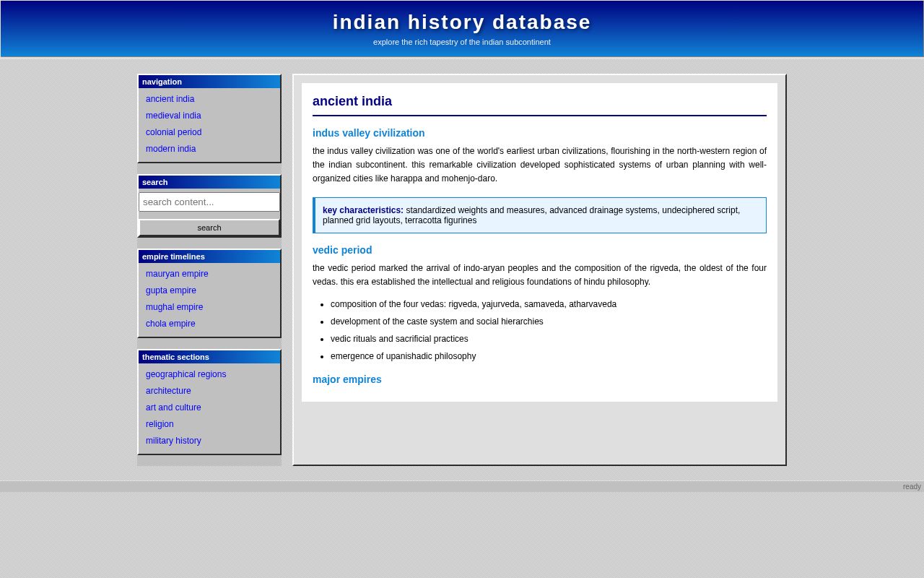Click the explore the rich tapestry subtitle
Image resolution: width=924 pixels, height=578 pixels.
click(462, 42)
